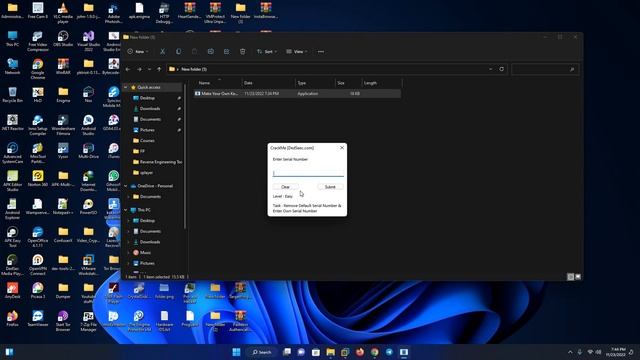Show hidden icons in system tray
Viewport: 640px width, 360px height.
coord(570,352)
